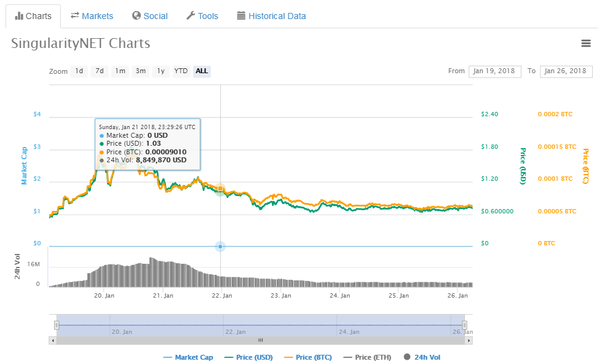Screen dimensions: 602x364
Task: Toggle the 24h Vol series in legend
Action: tap(422, 357)
